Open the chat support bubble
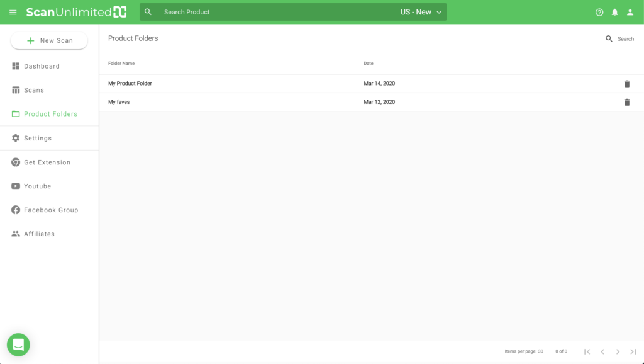 18,344
